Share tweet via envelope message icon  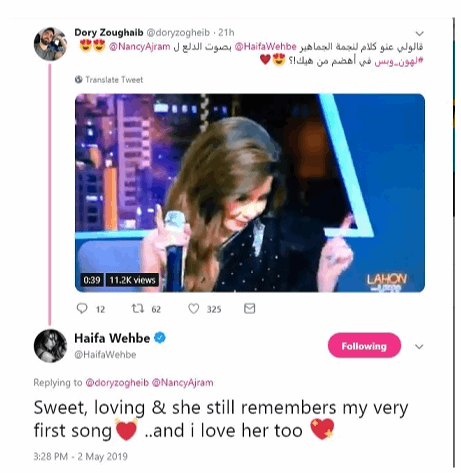coord(249,308)
